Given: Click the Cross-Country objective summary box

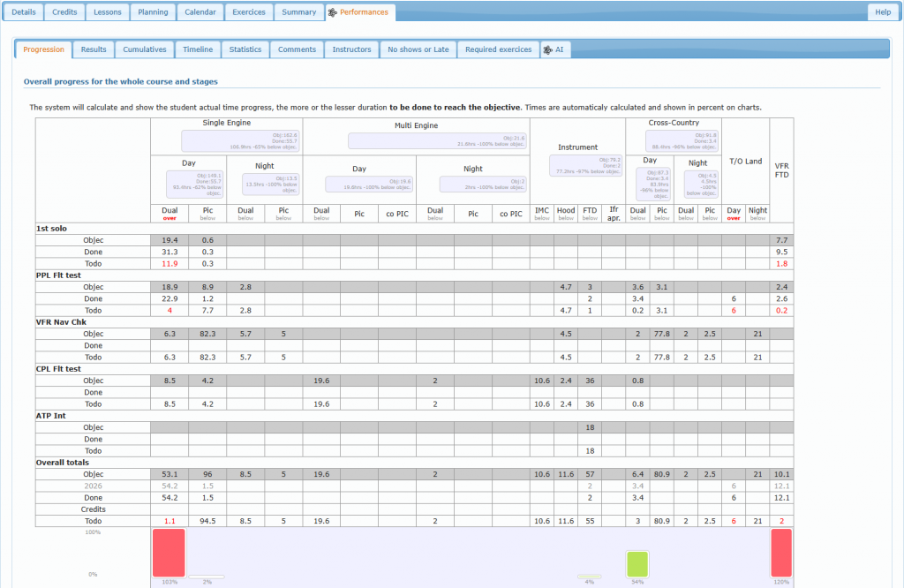Looking at the screenshot, I should pyautogui.click(x=682, y=141).
